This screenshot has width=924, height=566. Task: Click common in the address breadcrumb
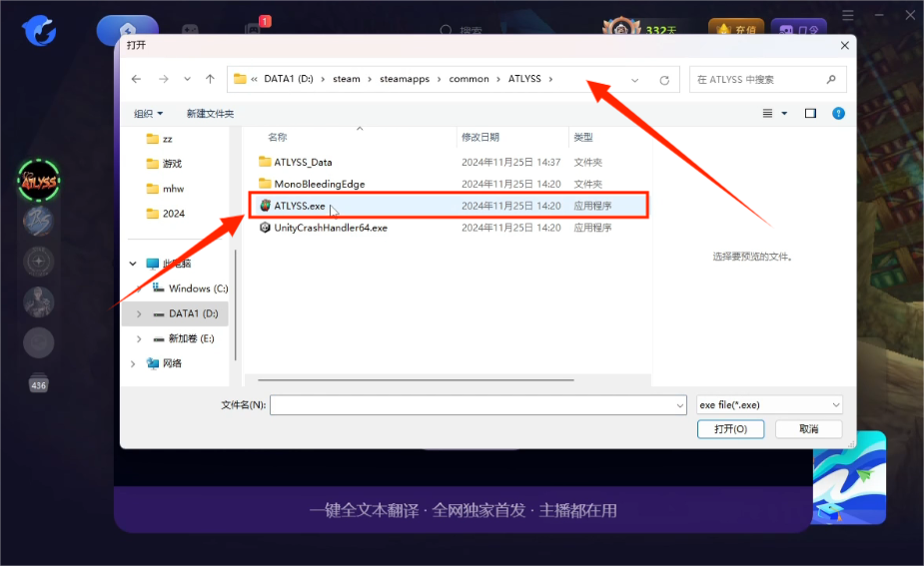[469, 79]
